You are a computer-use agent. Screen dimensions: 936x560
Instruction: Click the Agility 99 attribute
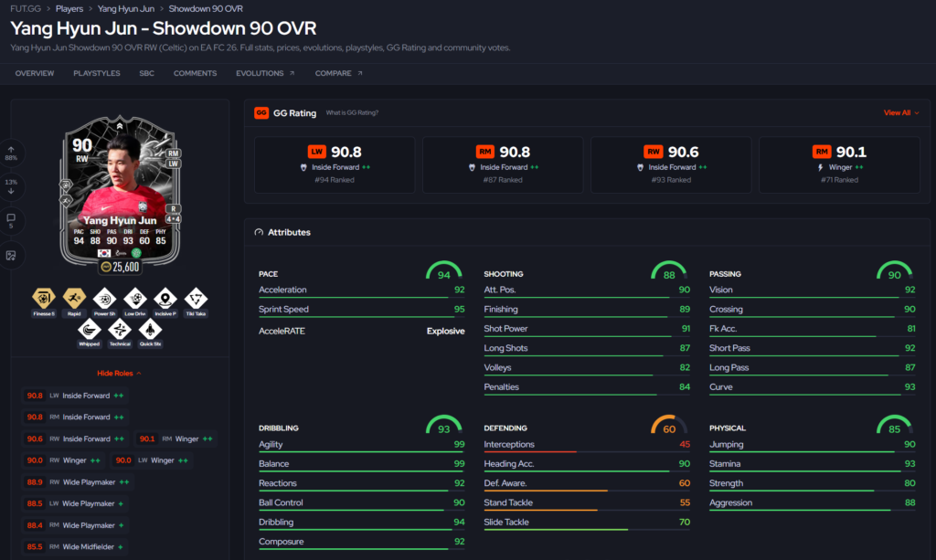coord(362,446)
